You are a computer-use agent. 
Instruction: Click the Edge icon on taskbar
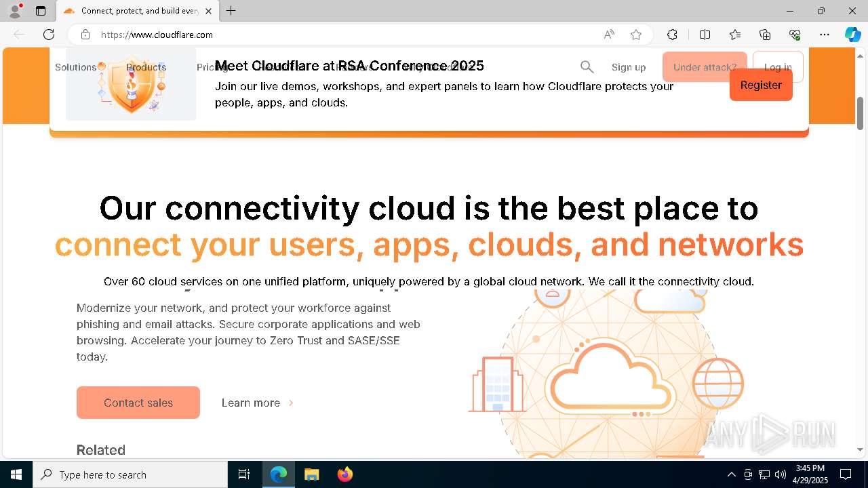tap(279, 474)
